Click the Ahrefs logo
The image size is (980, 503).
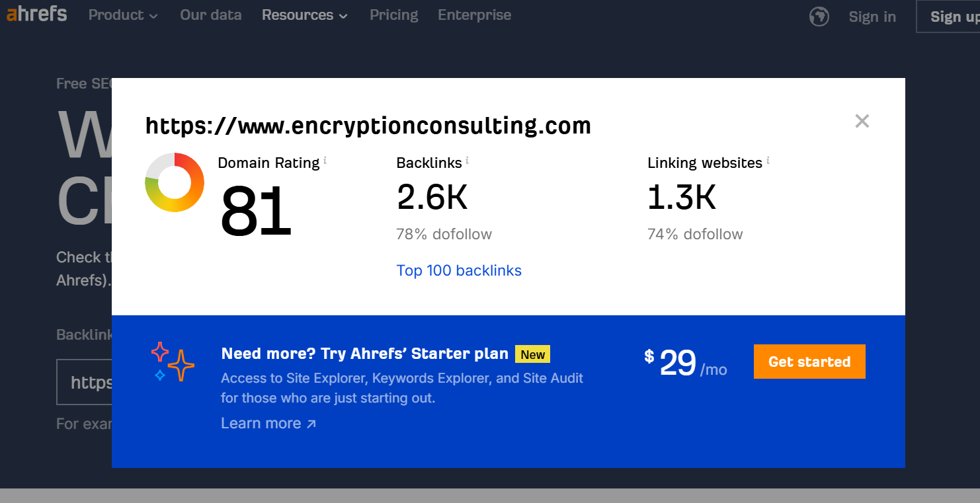(36, 15)
